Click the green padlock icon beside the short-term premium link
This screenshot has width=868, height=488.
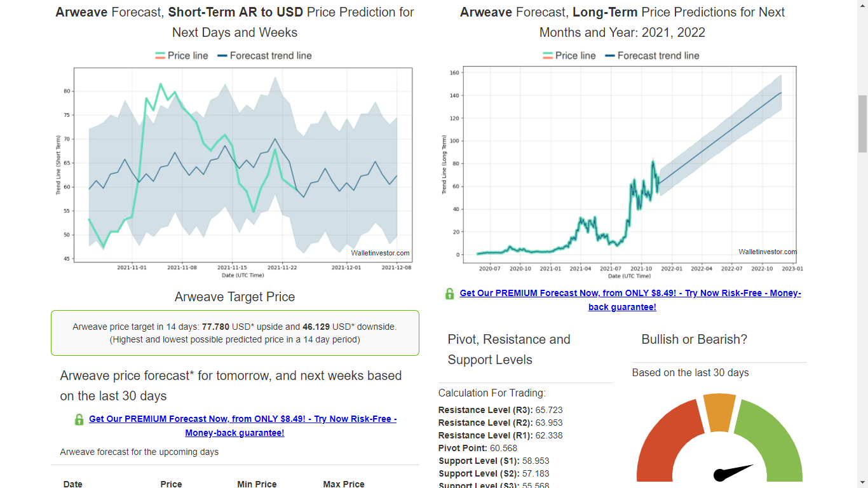(79, 419)
